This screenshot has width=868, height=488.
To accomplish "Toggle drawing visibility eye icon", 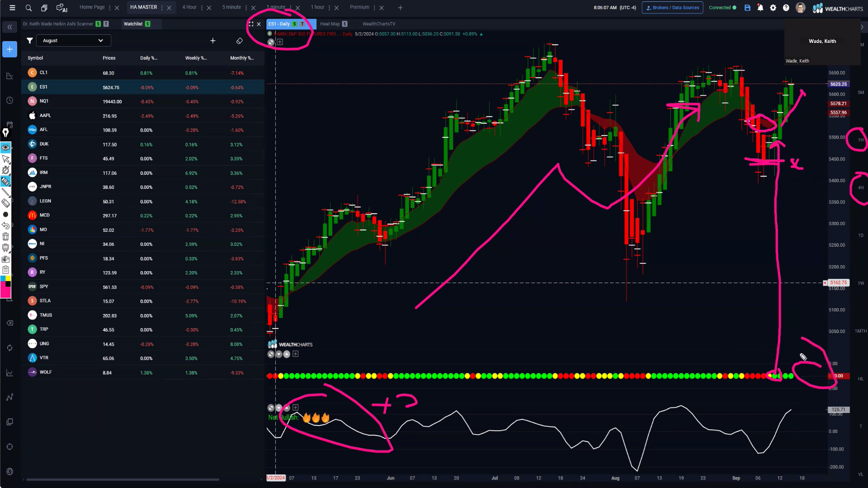I will (6, 147).
